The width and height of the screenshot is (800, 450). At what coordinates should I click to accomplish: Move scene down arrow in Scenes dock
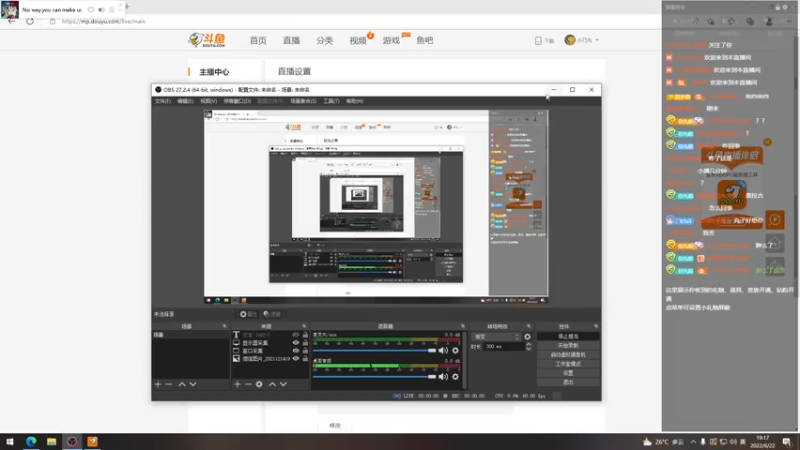193,384
